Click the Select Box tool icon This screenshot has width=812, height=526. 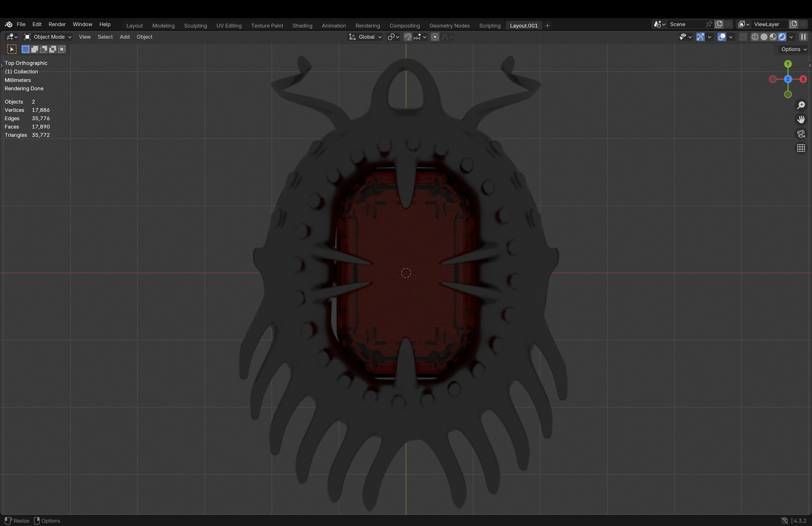[x=12, y=49]
